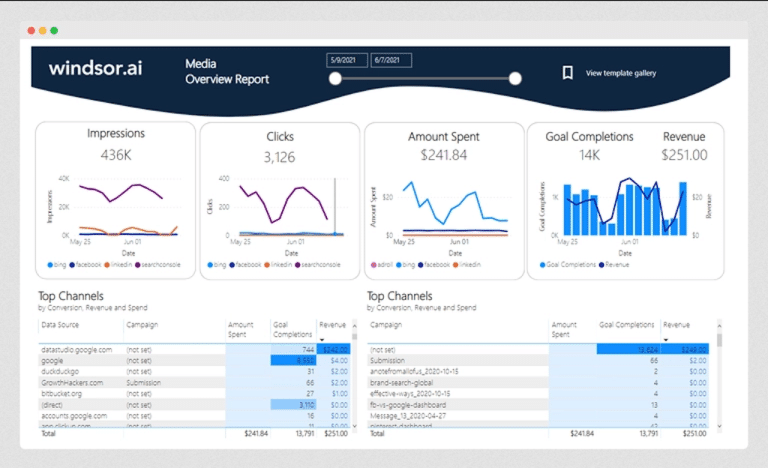
Task: Click the bing legend marker under Impressions
Action: pyautogui.click(x=50, y=265)
